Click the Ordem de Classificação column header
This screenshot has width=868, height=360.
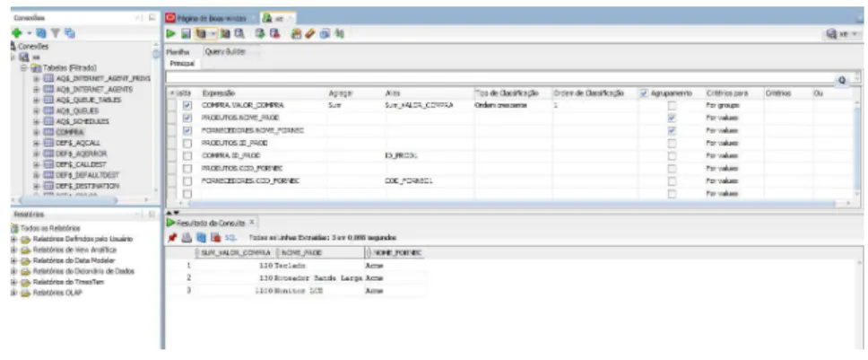[x=594, y=93]
